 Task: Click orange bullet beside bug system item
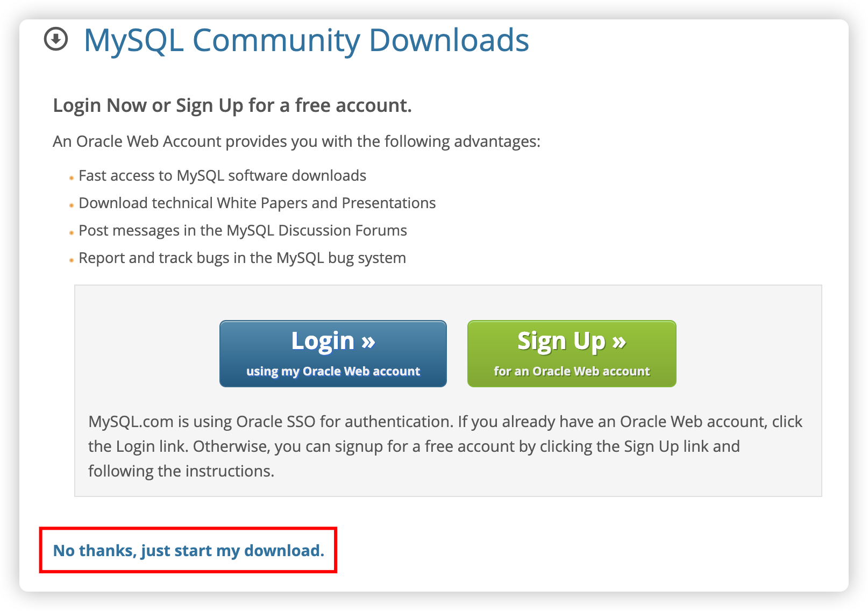click(72, 260)
